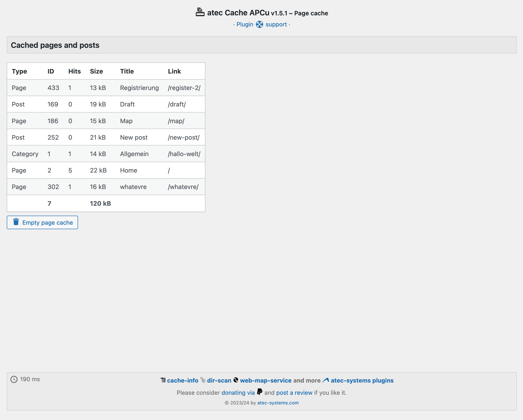Click the Registrierung title cell
Image resolution: width=523 pixels, height=420 pixels.
point(140,88)
